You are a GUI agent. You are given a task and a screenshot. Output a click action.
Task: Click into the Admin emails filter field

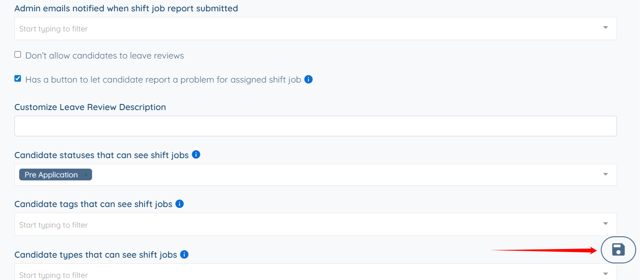click(262, 29)
